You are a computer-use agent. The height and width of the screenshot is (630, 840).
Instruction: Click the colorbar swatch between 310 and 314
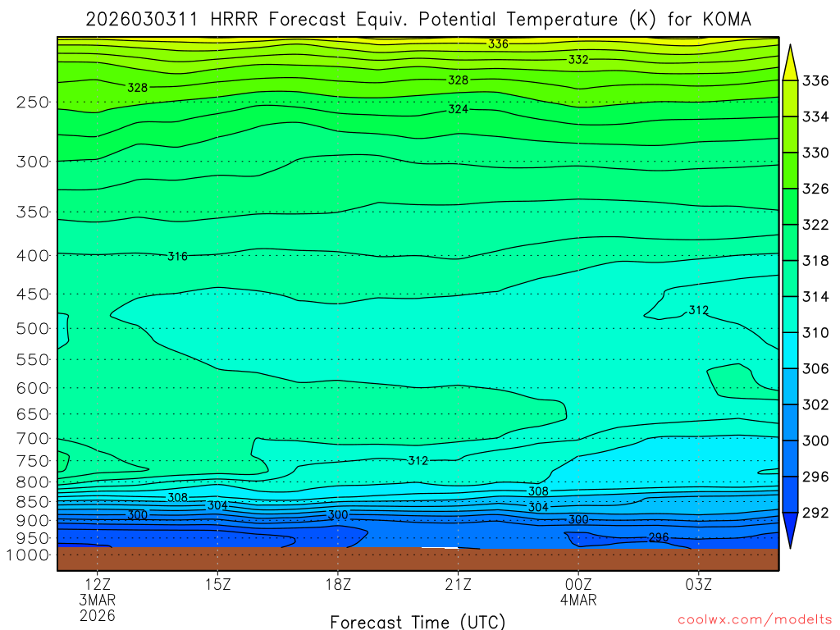coord(790,315)
